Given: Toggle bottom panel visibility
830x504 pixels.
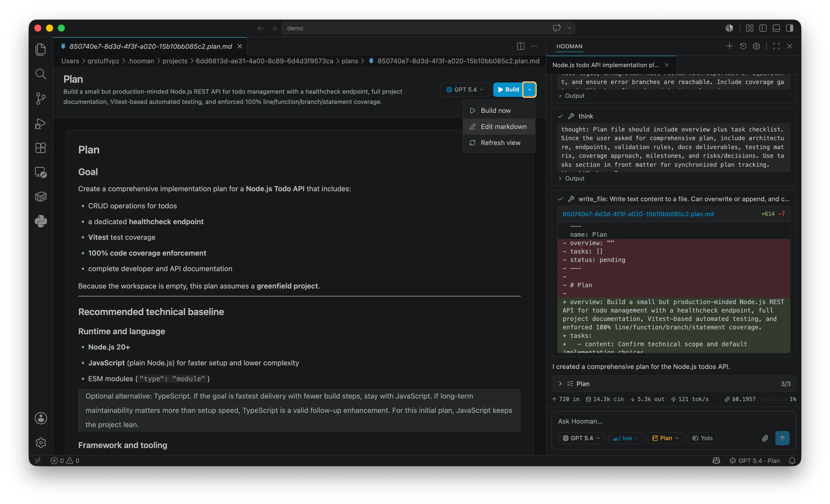Looking at the screenshot, I should (x=776, y=28).
